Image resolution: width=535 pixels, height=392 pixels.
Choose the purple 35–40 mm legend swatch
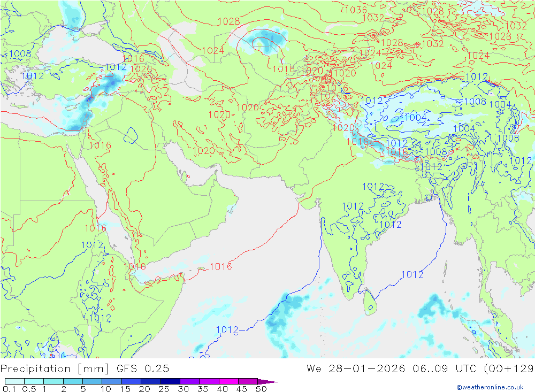point(209,381)
